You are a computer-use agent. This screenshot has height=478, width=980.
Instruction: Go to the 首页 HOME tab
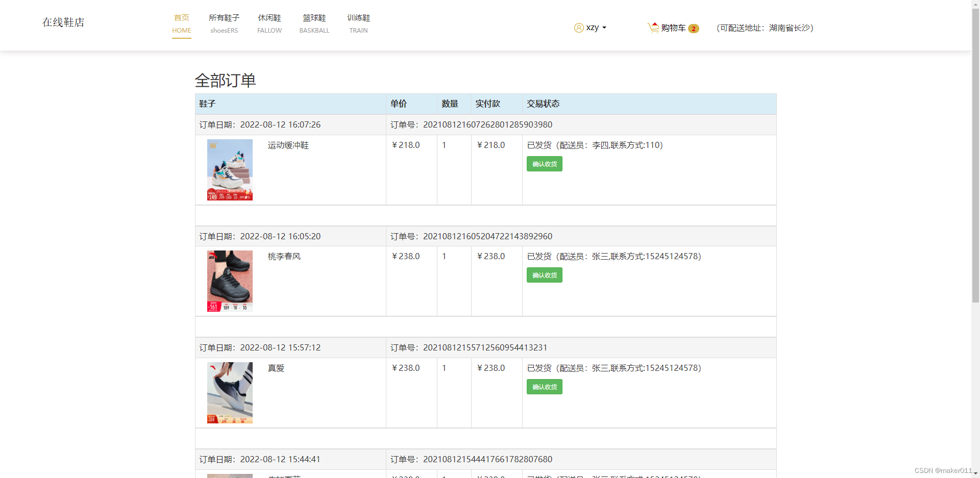click(x=182, y=24)
